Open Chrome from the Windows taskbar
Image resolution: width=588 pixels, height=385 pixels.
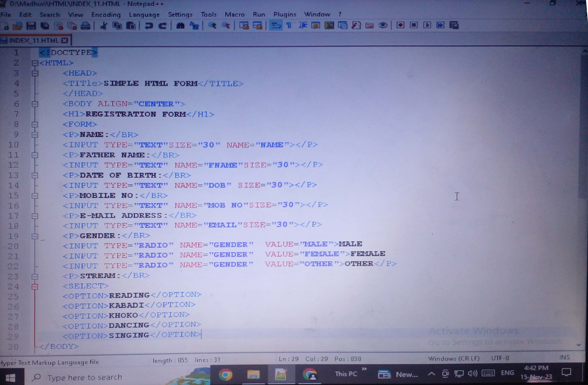[225, 375]
